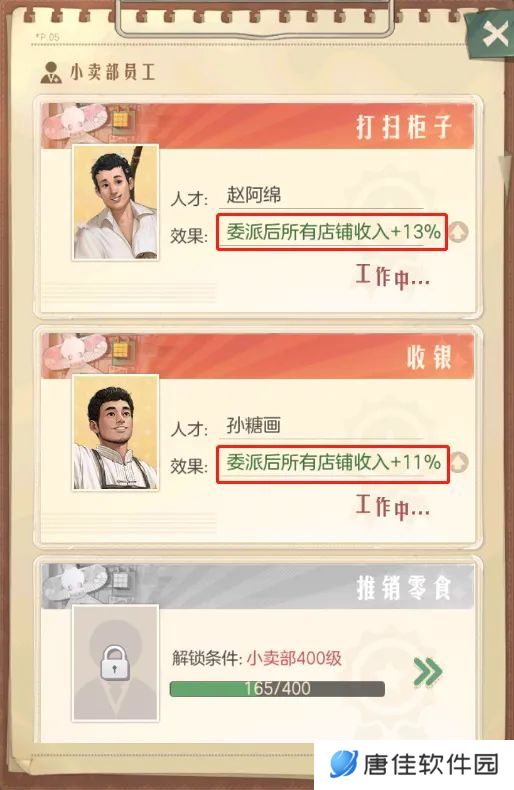
Task: Click the upgrade arrow beside +13% effect
Action: pyautogui.click(x=459, y=232)
